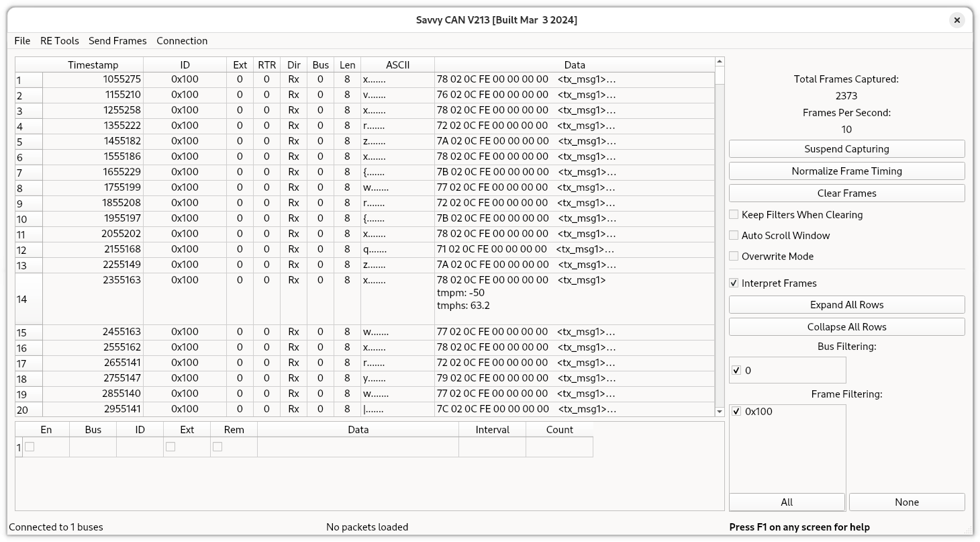Image resolution: width=980 pixels, height=542 pixels.
Task: Select frame row header 7
Action: pos(29,173)
